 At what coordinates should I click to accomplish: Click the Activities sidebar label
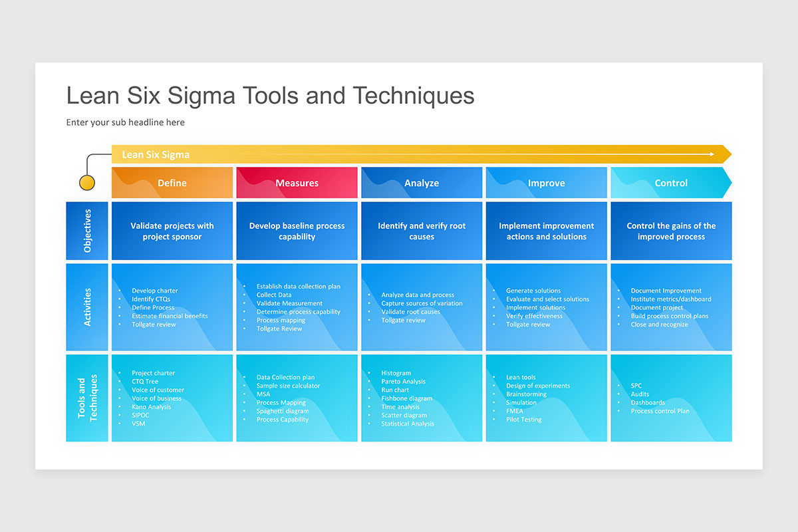pos(87,307)
